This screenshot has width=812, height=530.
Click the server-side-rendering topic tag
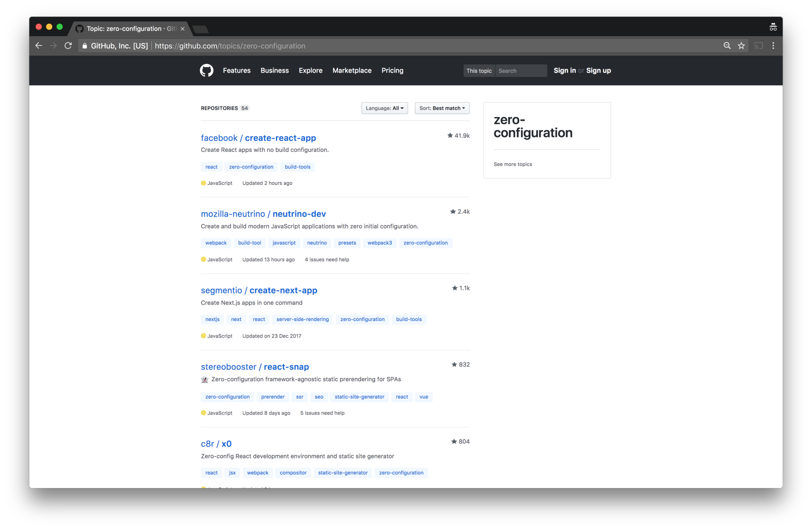302,319
